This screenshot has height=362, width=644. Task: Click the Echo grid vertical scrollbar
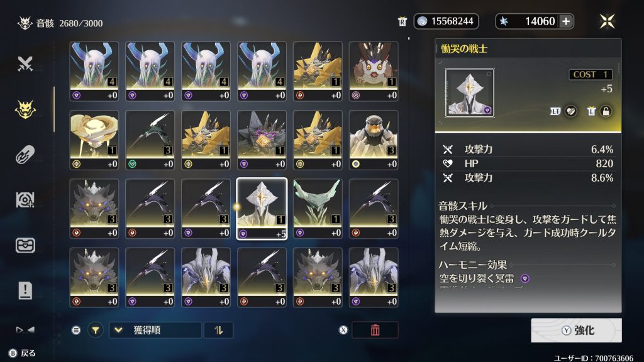[54, 109]
